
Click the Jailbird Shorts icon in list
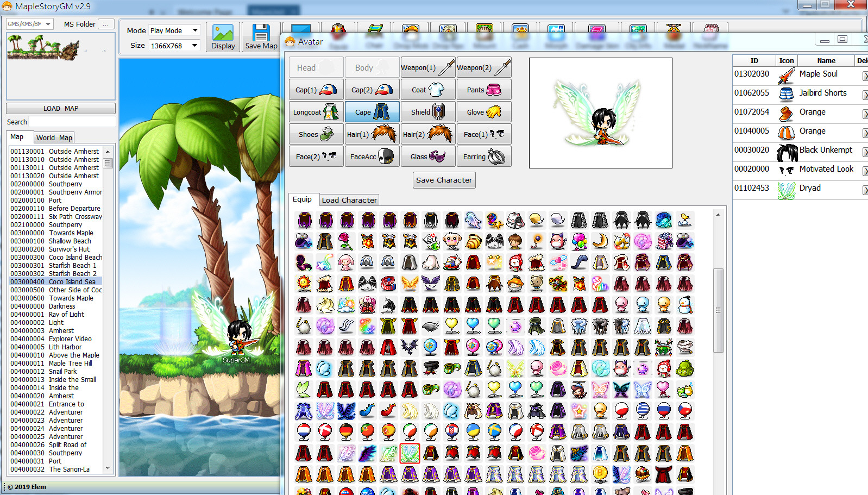click(x=786, y=95)
